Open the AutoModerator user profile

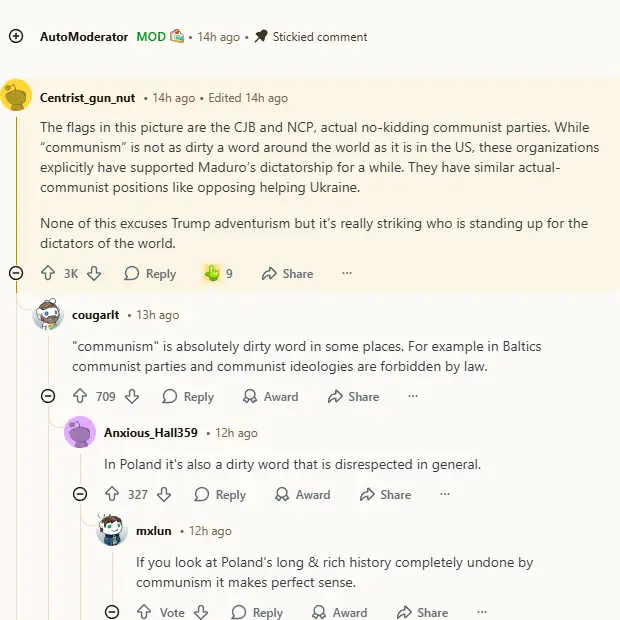[x=84, y=36]
